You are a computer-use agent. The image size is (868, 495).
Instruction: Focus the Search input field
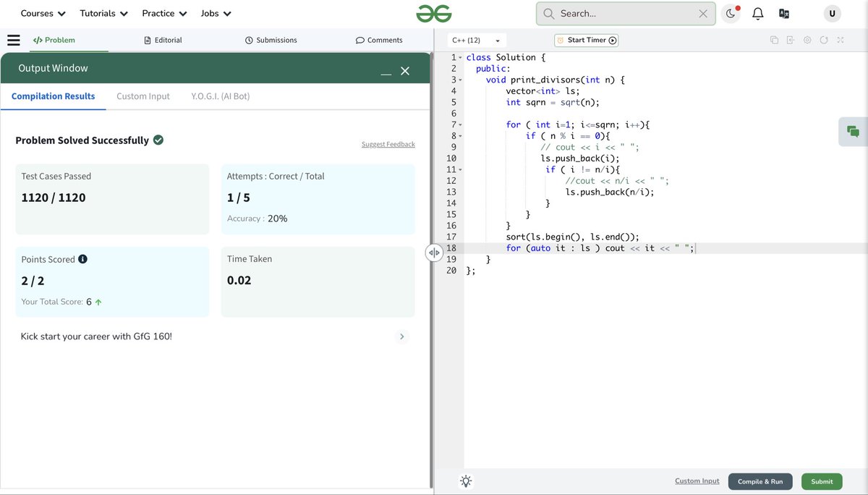[x=626, y=14]
